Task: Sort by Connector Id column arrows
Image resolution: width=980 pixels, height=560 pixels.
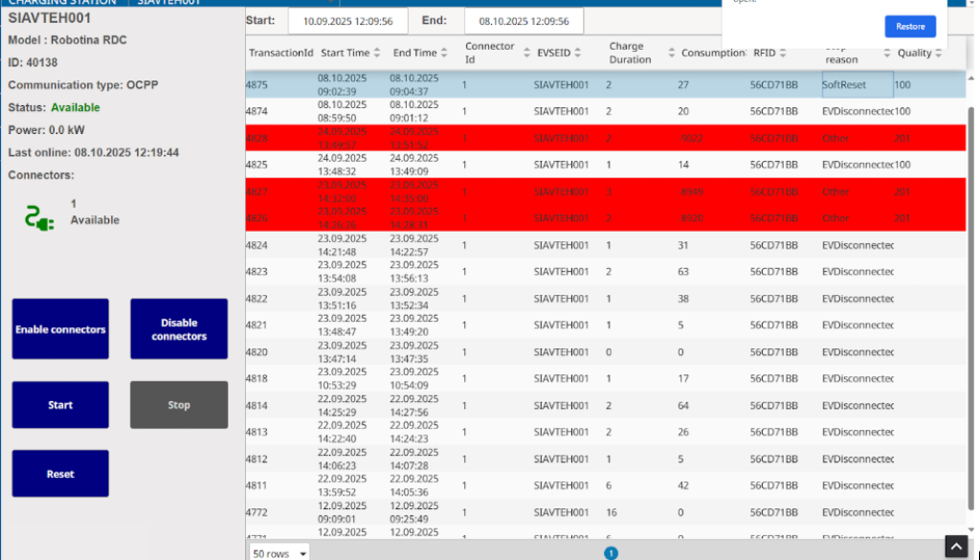Action: [x=524, y=53]
